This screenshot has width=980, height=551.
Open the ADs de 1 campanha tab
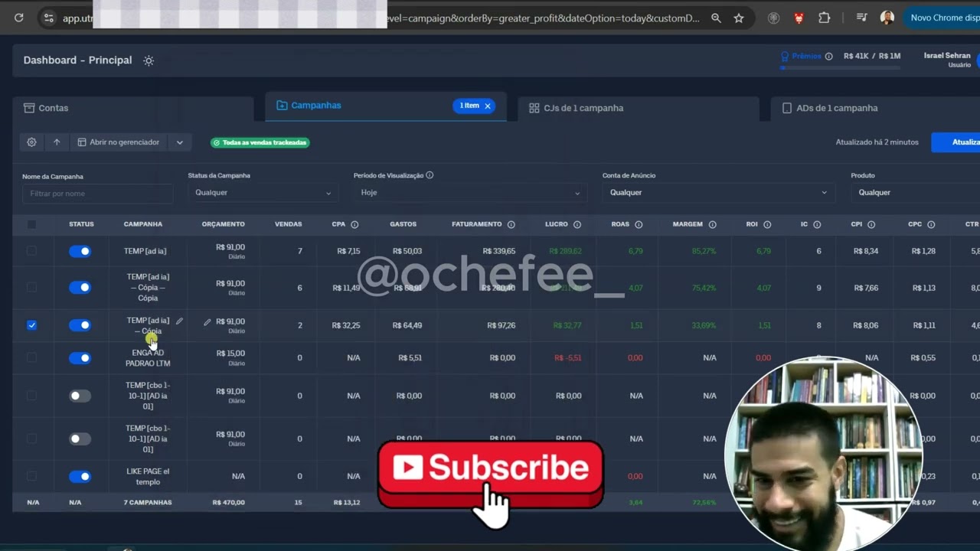(x=875, y=108)
